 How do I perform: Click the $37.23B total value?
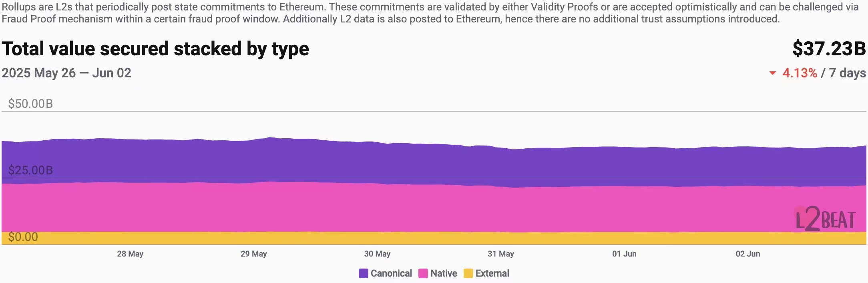(x=829, y=49)
